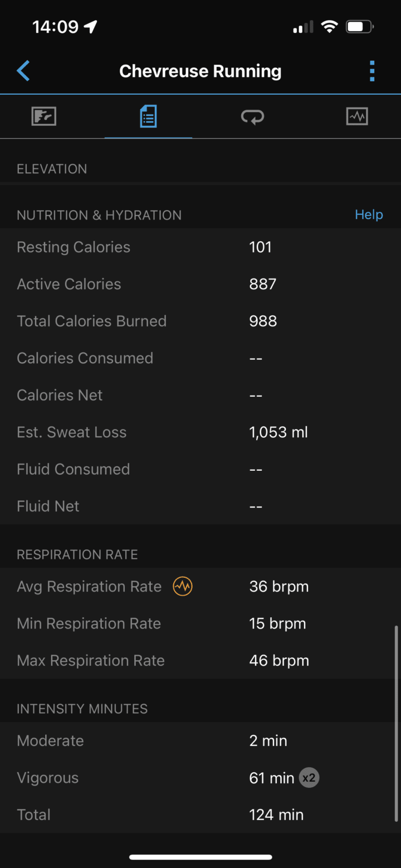Tap the orange respiration rate chart icon
Screen dimensions: 401x868
(x=183, y=586)
